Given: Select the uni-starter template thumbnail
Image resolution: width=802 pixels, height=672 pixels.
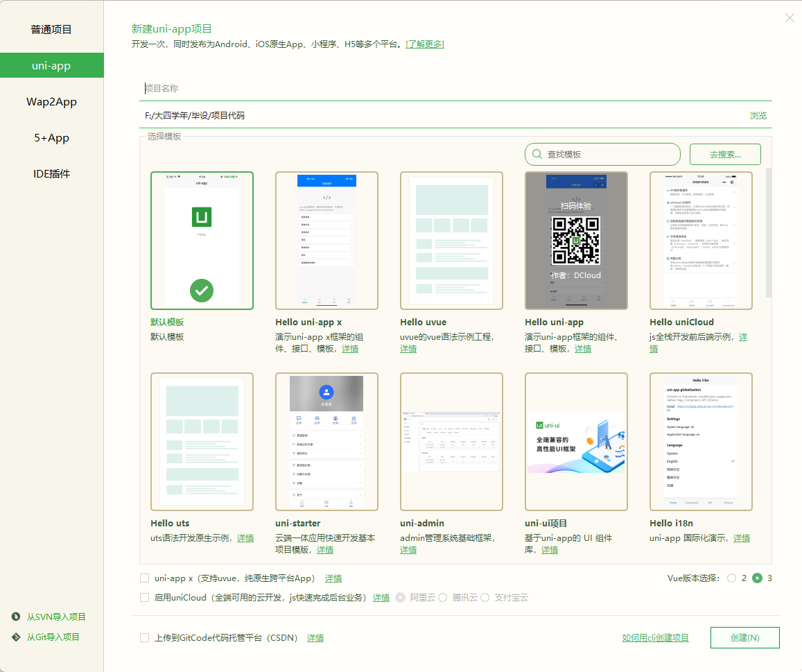Looking at the screenshot, I should [327, 442].
